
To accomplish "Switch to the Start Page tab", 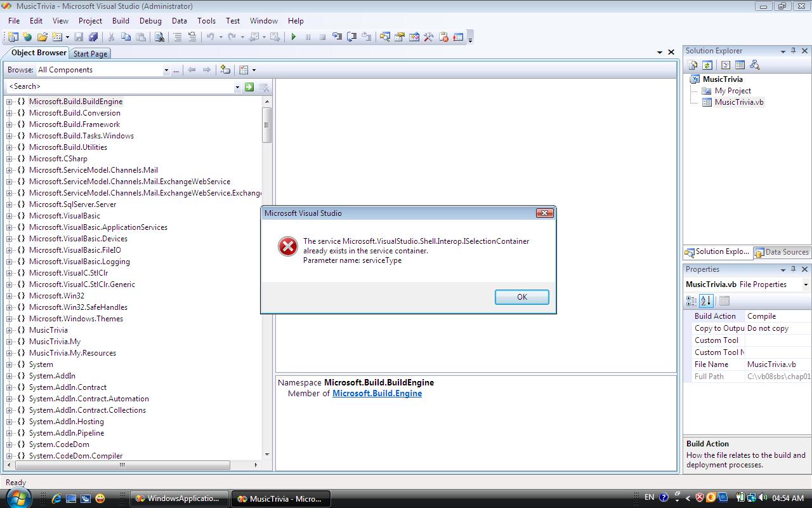I will point(90,54).
